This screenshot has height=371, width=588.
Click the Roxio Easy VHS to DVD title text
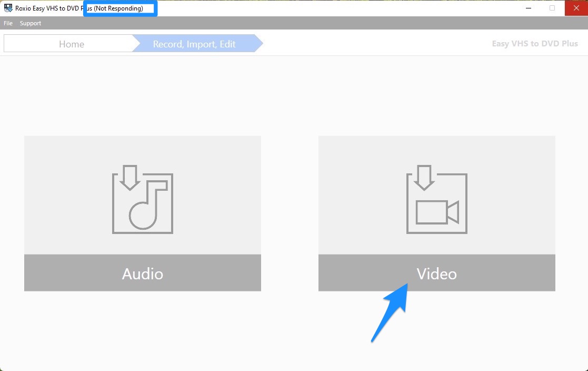(47, 8)
